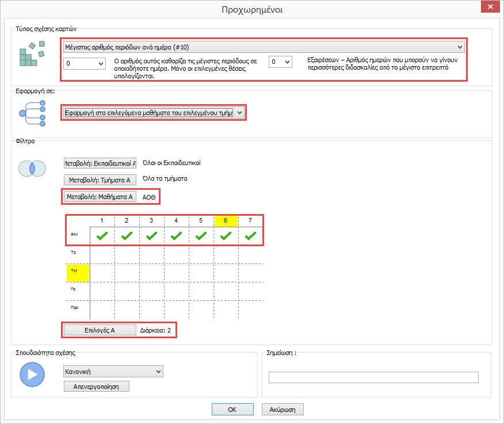Uncheck Monday period 4 cell
The height and width of the screenshot is (424, 504).
click(177, 235)
